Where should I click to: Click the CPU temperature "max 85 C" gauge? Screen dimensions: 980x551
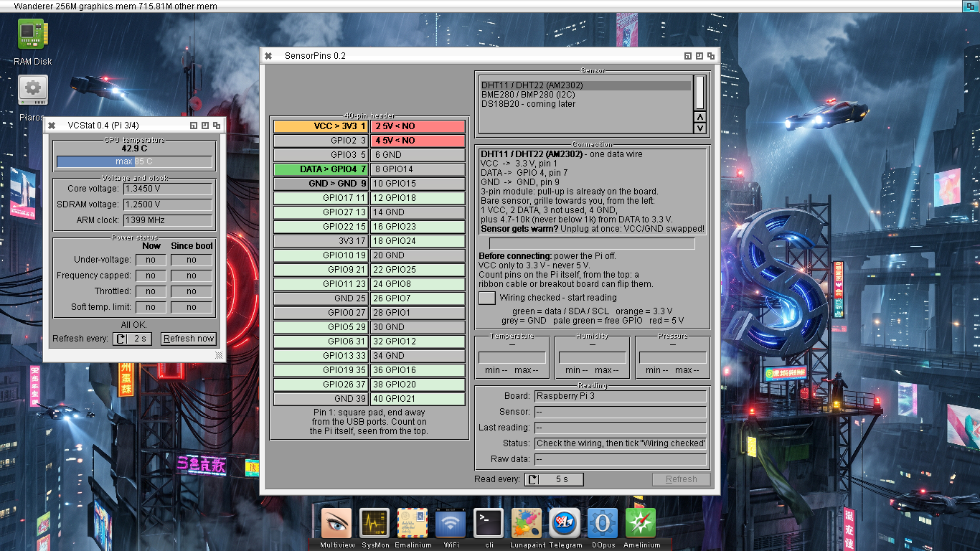pyautogui.click(x=134, y=161)
